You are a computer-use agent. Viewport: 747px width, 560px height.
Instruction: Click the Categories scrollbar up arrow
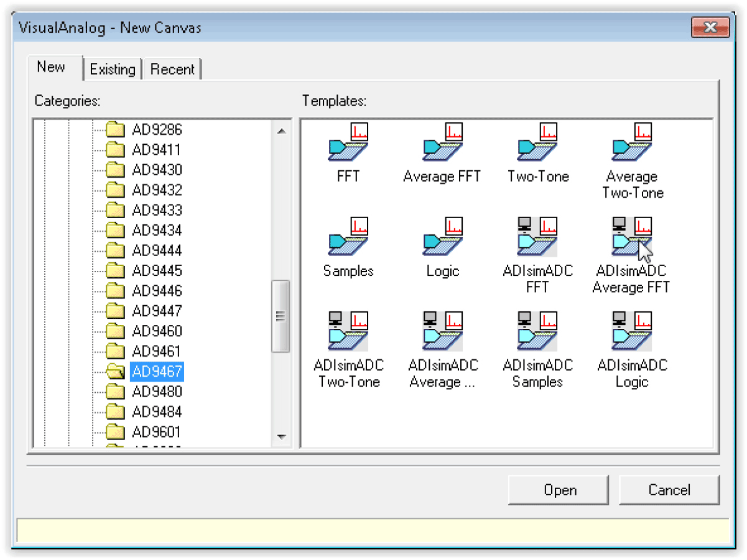(281, 131)
